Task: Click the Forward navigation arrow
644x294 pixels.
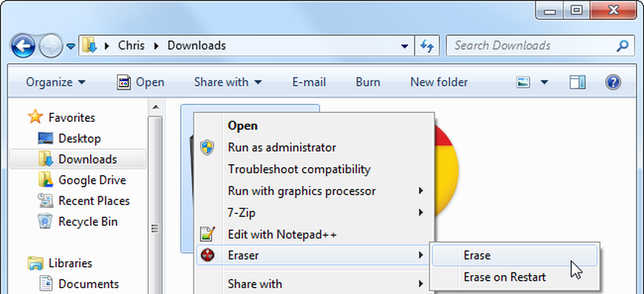Action: pos(50,46)
